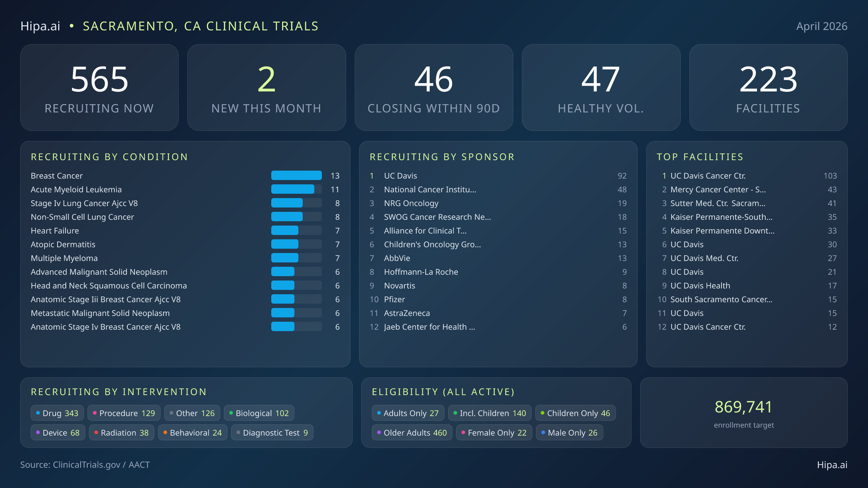
Task: Click the Pfizer sponsor row
Action: coord(498,299)
